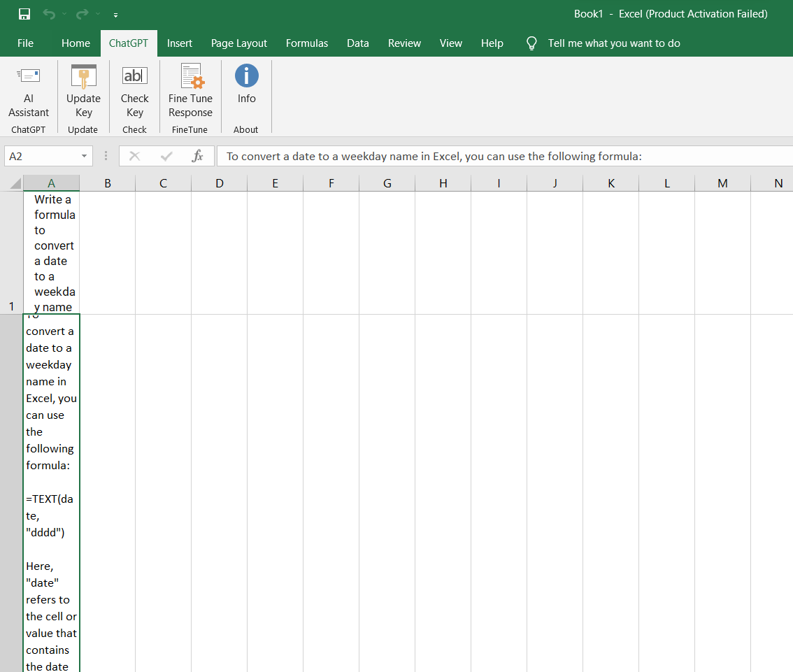Open the Formulas ribbon tab
Screen dimensions: 793x672
pos(306,43)
